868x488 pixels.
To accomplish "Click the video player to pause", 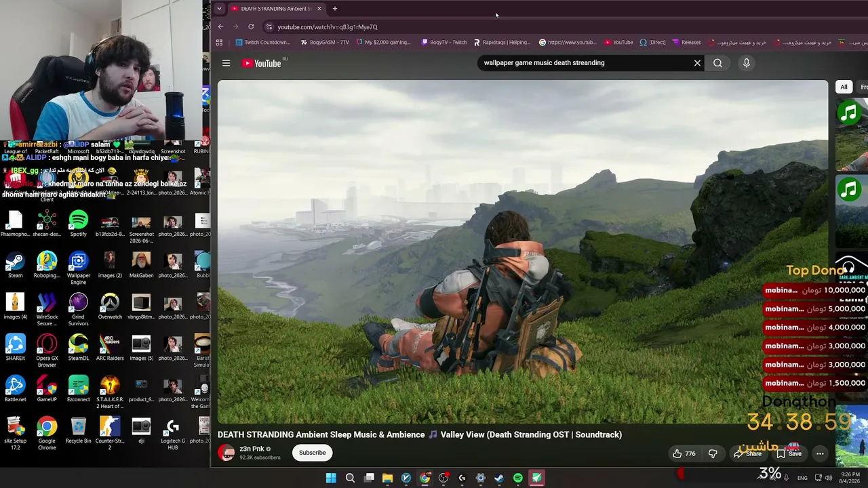I will tap(523, 252).
